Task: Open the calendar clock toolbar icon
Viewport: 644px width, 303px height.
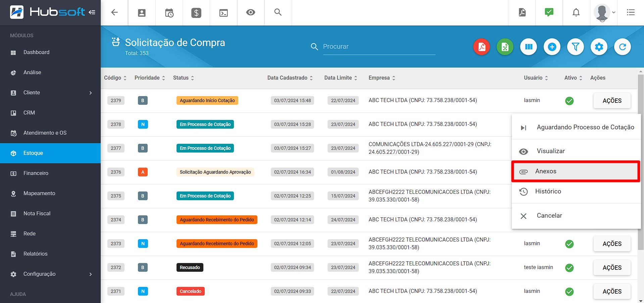Action: 169,13
